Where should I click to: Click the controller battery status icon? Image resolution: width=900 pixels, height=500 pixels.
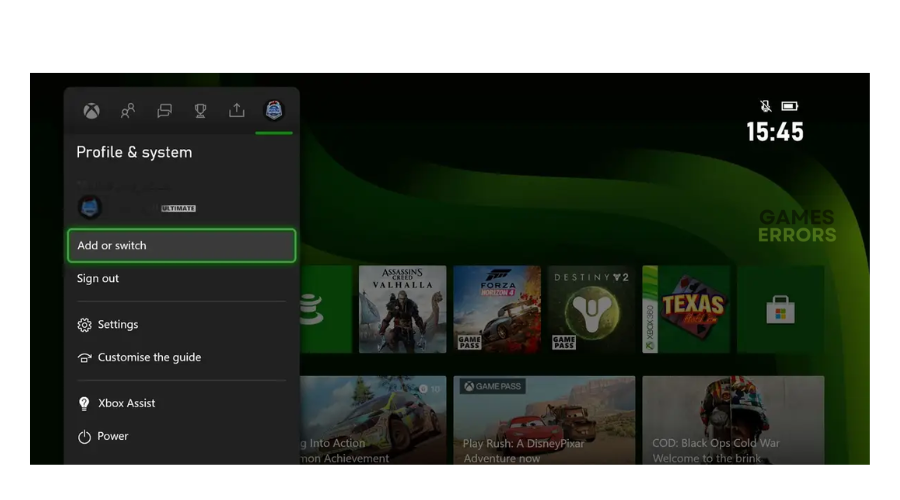[x=790, y=106]
